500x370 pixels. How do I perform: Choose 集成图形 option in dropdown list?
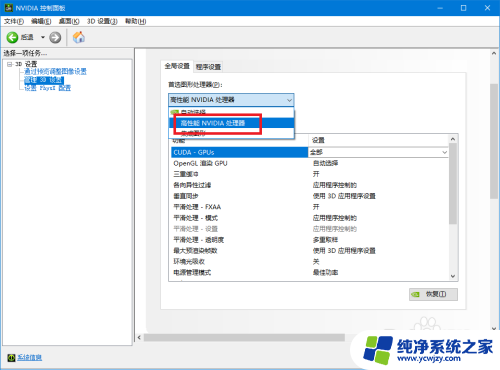point(231,133)
